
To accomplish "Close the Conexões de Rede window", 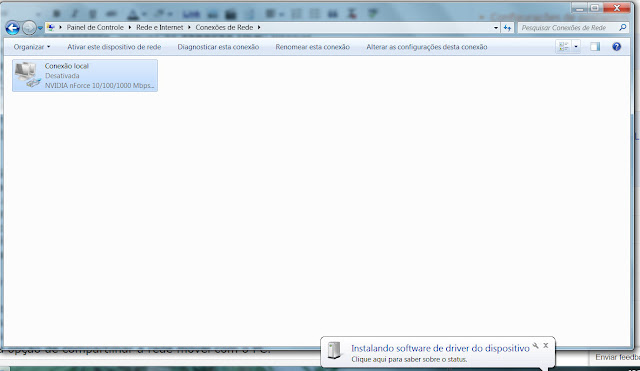I will click(617, 8).
